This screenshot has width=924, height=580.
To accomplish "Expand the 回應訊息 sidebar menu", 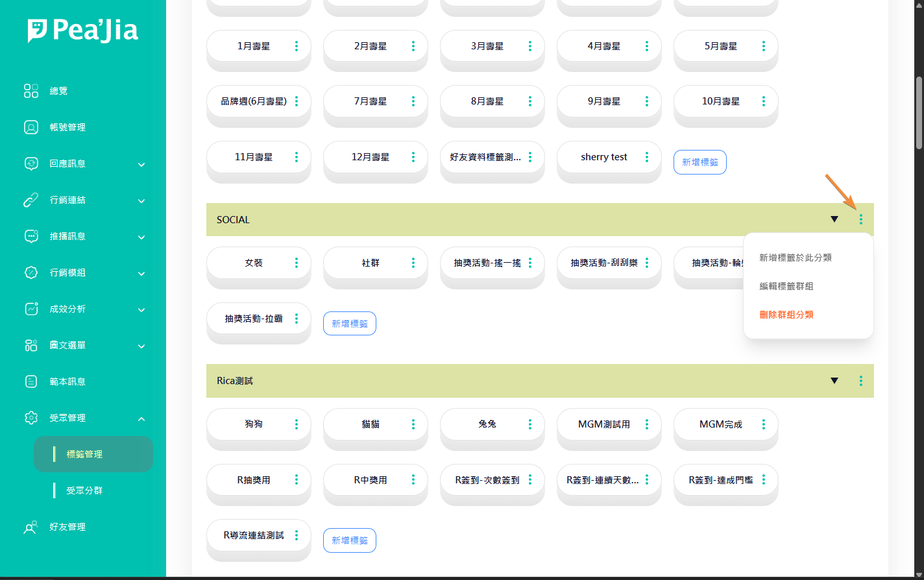I will [x=141, y=165].
